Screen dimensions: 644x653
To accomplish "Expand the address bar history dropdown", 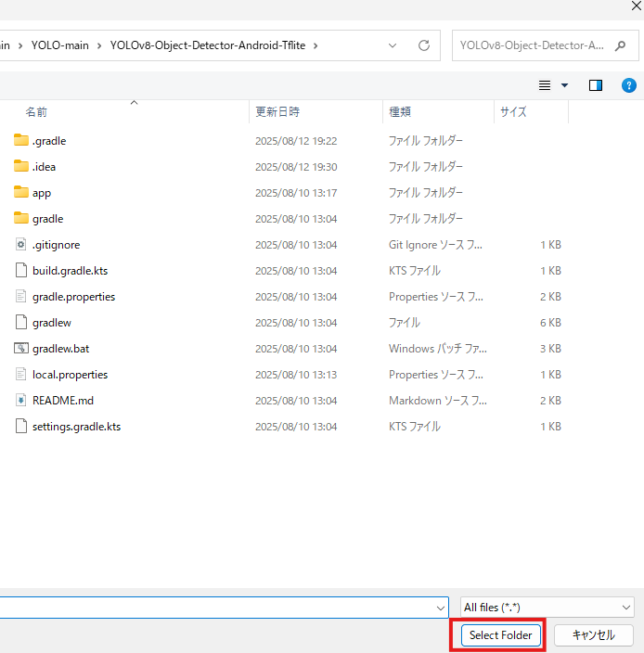I will [393, 45].
